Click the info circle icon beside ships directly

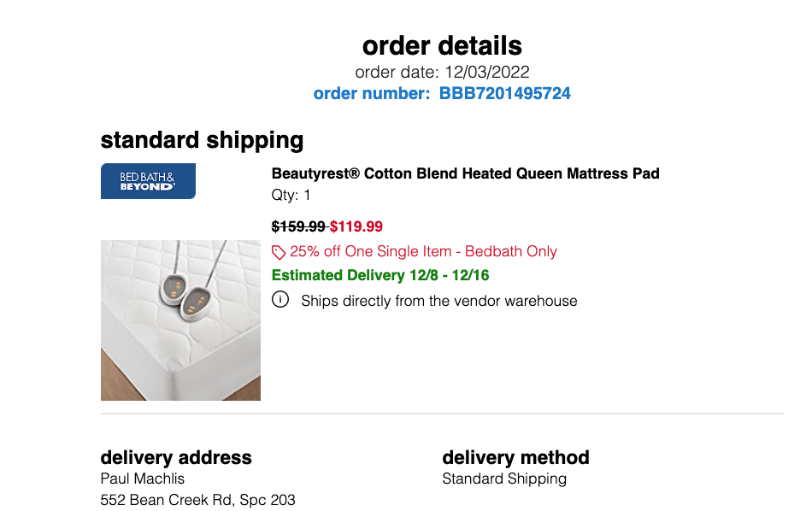(280, 299)
